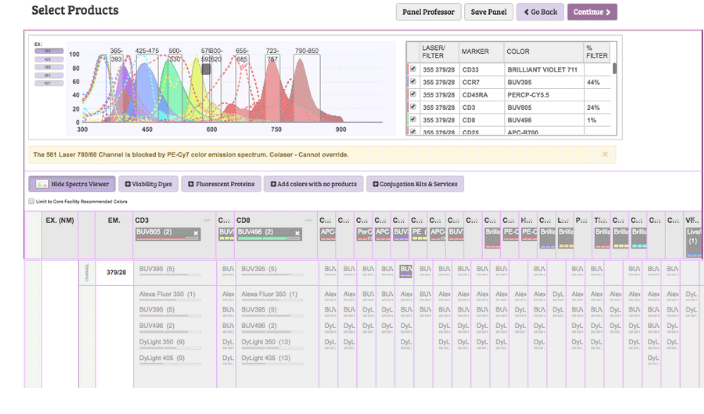Toggle the 405 excitation laser button
The image size is (704, 414).
49,59
